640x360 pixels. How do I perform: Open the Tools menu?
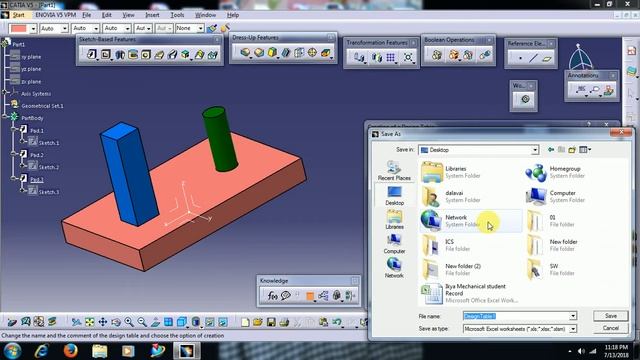[x=177, y=15]
